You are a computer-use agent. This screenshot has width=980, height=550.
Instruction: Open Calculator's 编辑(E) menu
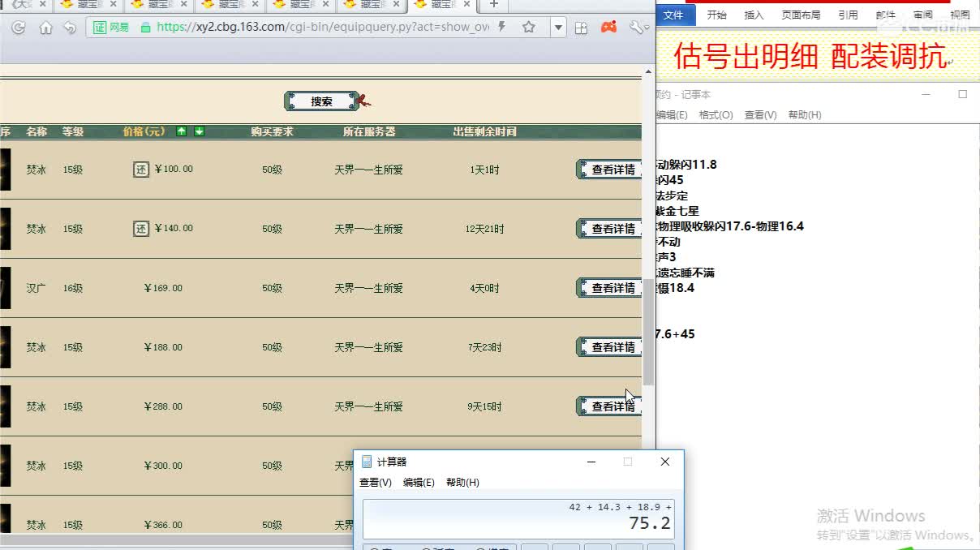419,482
